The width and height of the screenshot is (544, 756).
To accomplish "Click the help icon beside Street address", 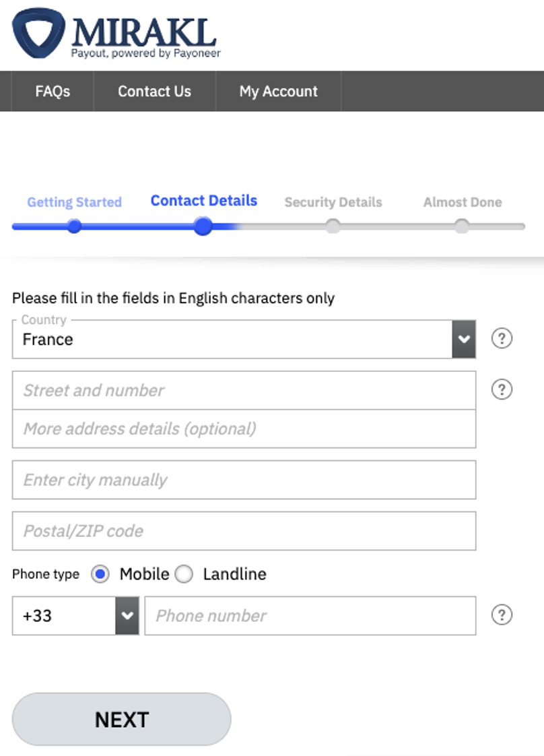I will [502, 389].
